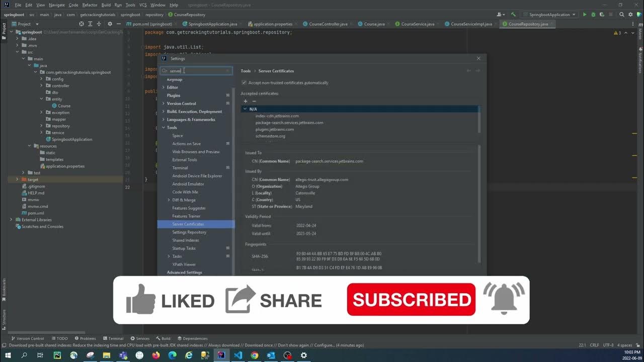Toggle Accept non-trusted certificates automatically checkbox

(x=244, y=82)
